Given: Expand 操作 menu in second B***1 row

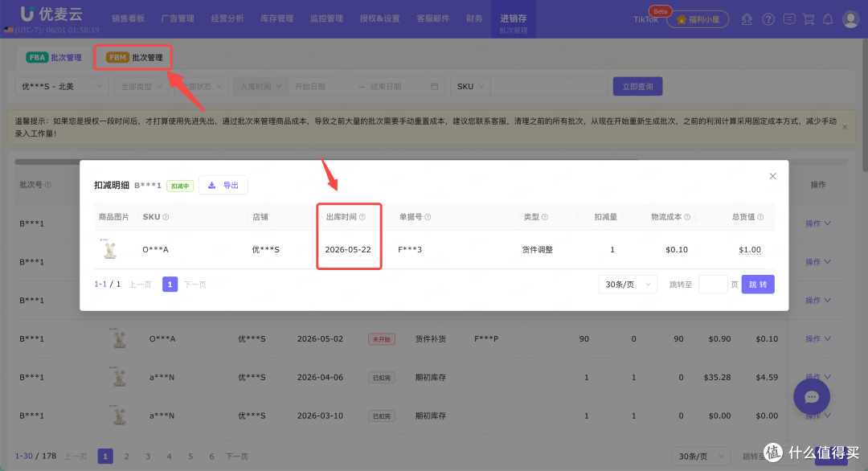Looking at the screenshot, I should point(817,262).
